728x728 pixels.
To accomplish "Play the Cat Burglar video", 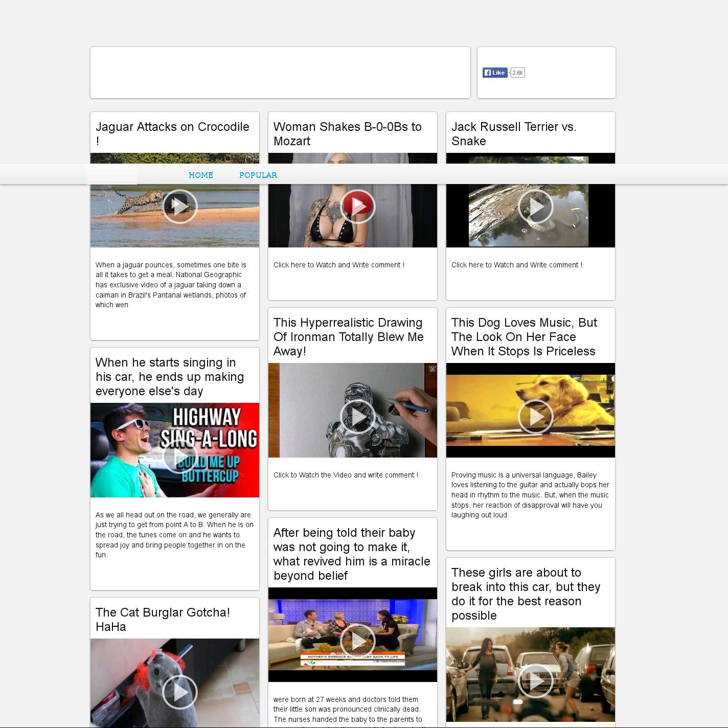I will click(x=179, y=692).
